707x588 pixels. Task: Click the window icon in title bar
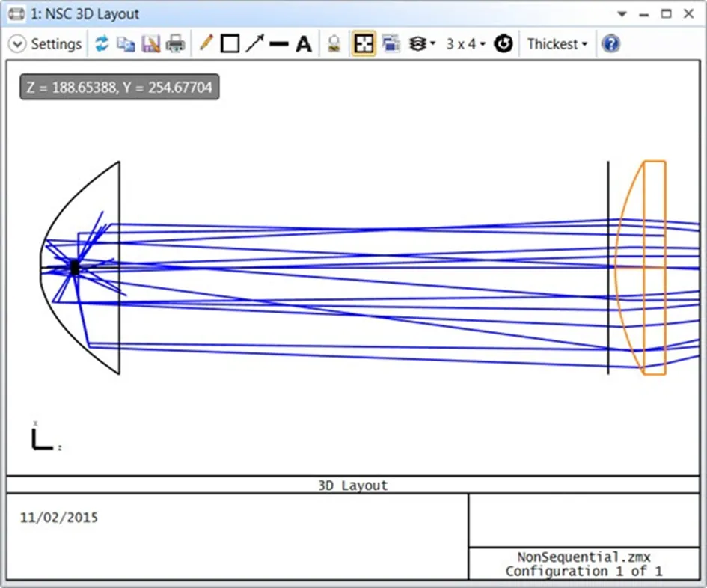(16, 14)
